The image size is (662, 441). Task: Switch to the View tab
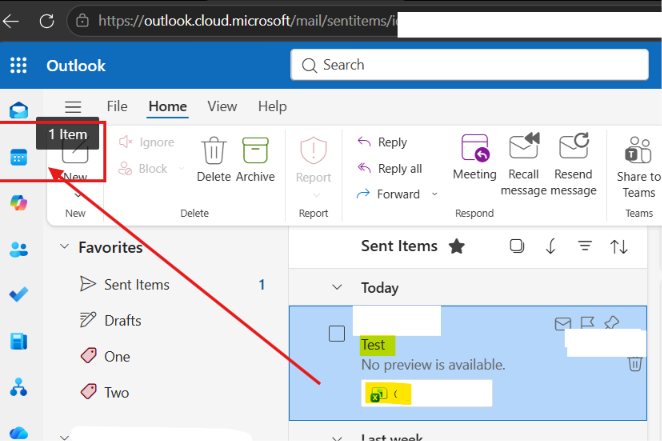click(x=222, y=106)
